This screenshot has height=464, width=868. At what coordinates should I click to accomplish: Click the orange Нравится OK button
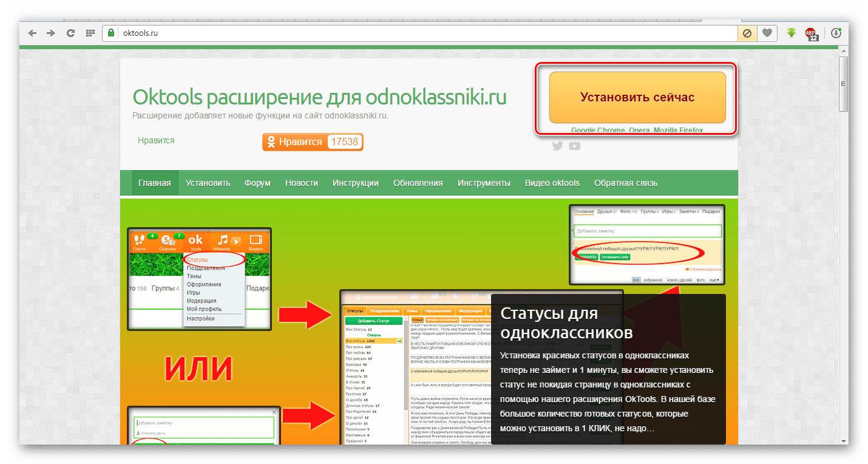[x=313, y=142]
